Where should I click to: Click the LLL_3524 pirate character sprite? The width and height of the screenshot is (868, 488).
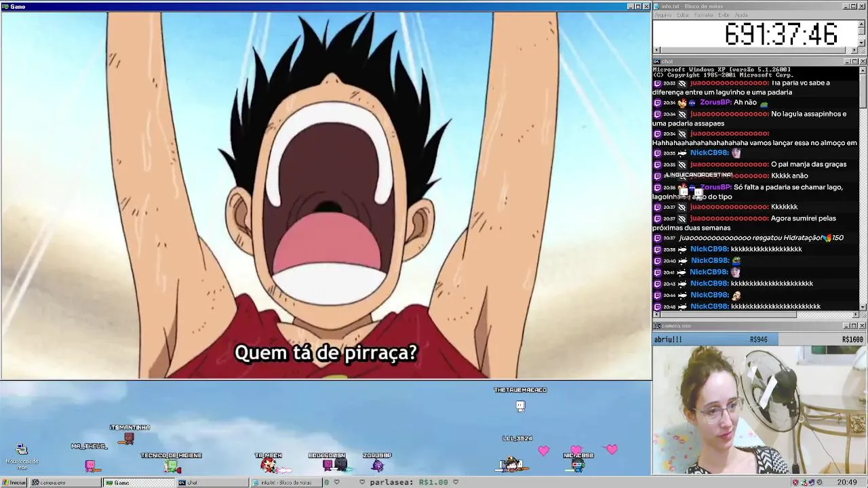click(511, 464)
